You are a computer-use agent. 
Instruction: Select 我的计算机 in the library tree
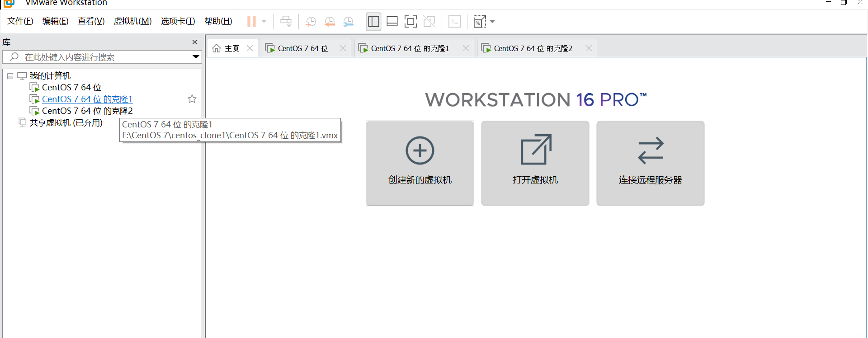50,75
